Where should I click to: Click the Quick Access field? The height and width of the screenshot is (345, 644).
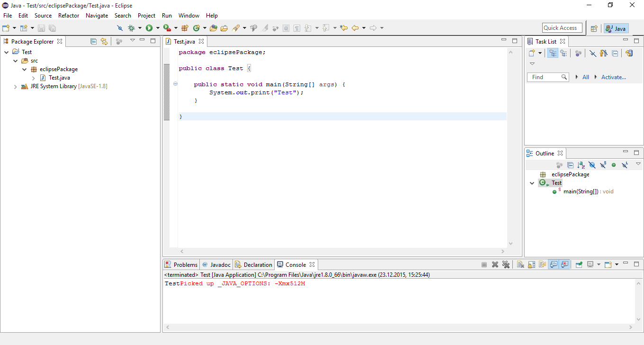[x=562, y=28]
